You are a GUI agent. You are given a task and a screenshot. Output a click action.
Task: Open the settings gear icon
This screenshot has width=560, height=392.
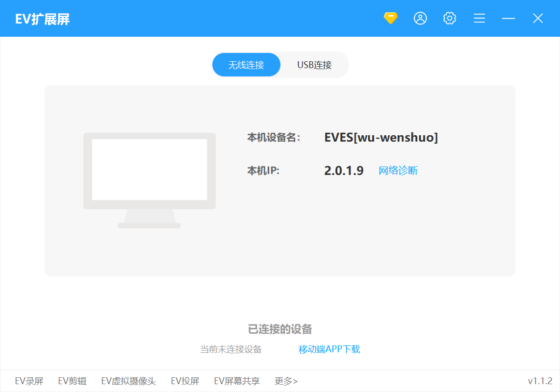coord(449,18)
